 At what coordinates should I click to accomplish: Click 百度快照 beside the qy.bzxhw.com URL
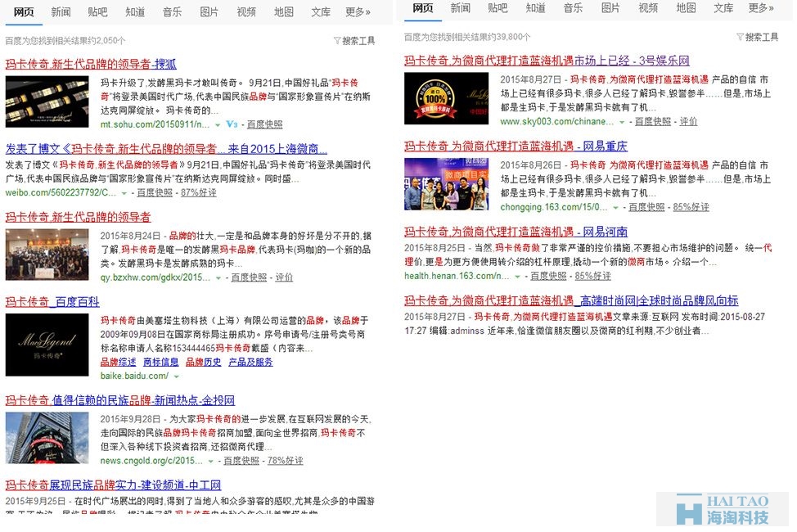point(249,277)
